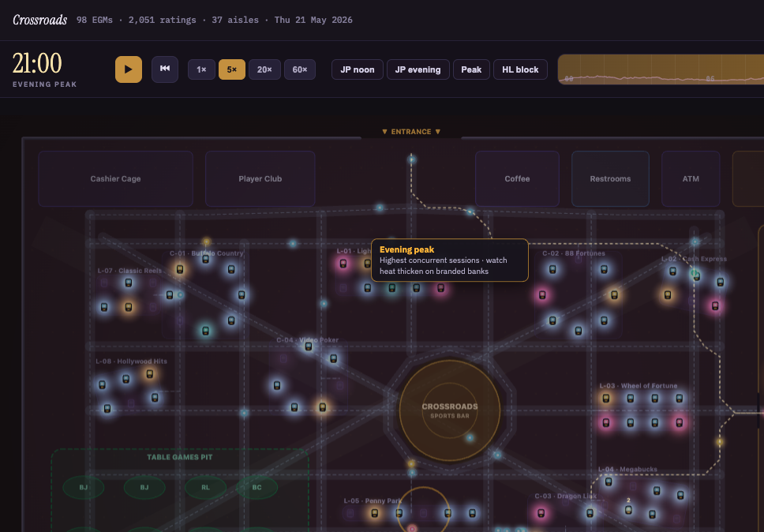Screen dimensions: 764x532
Task: Go to the Peak preset
Action: tap(471, 69)
